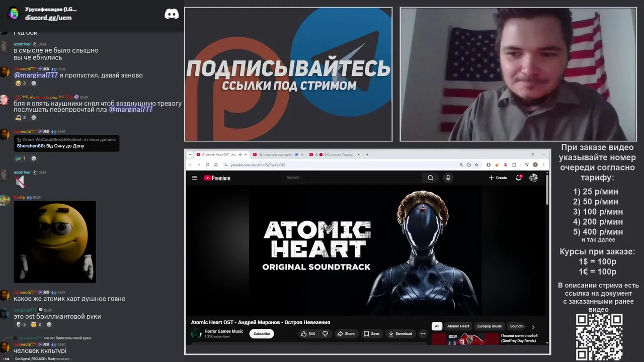644x362 pixels.
Task: Click Horror Games Music channel avatar
Action: click(196, 333)
